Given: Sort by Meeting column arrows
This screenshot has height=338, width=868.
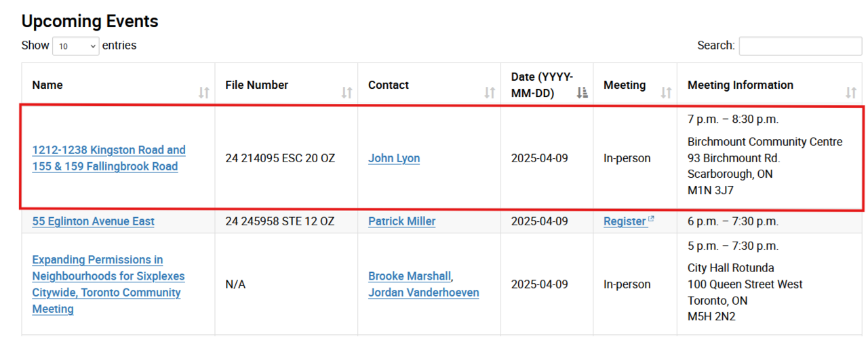Looking at the screenshot, I should pyautogui.click(x=666, y=93).
